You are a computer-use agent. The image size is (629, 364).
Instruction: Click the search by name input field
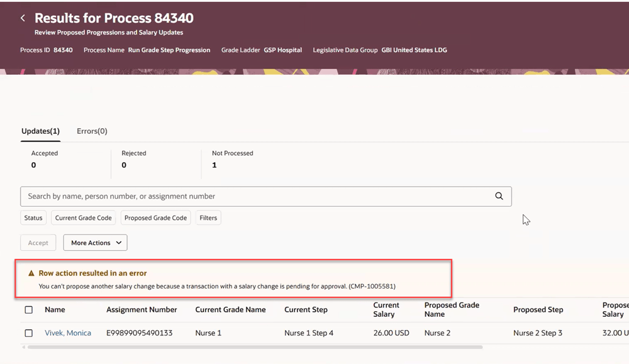(x=252, y=196)
